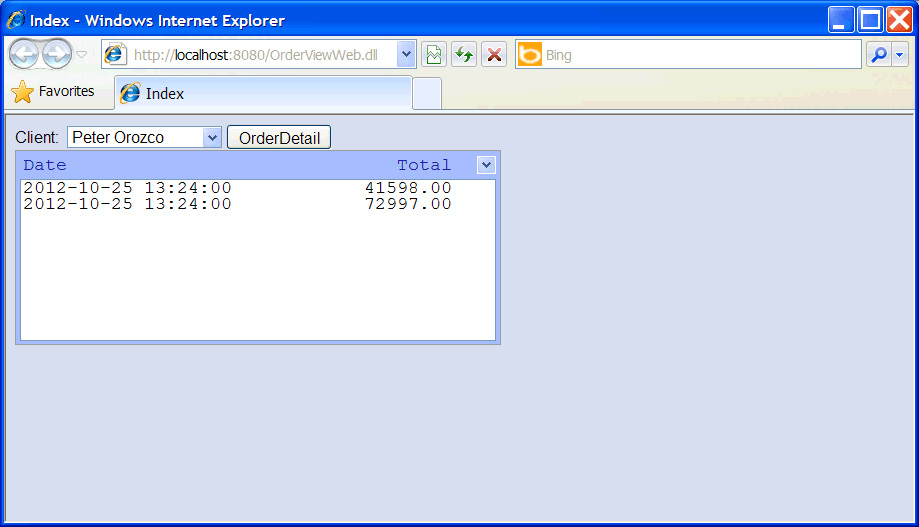Click the address bar URL field
Image resolution: width=919 pixels, height=527 pixels.
(x=256, y=55)
